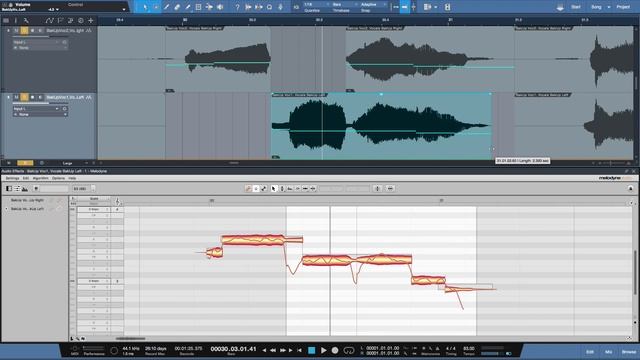This screenshot has height=360, width=640.
Task: Select the Listen speaker tool
Action: pos(220,7)
